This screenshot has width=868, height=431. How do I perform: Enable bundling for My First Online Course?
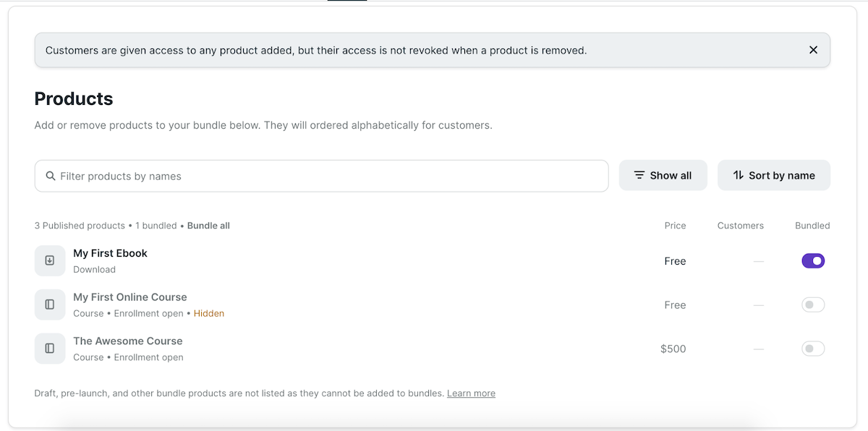tap(813, 304)
